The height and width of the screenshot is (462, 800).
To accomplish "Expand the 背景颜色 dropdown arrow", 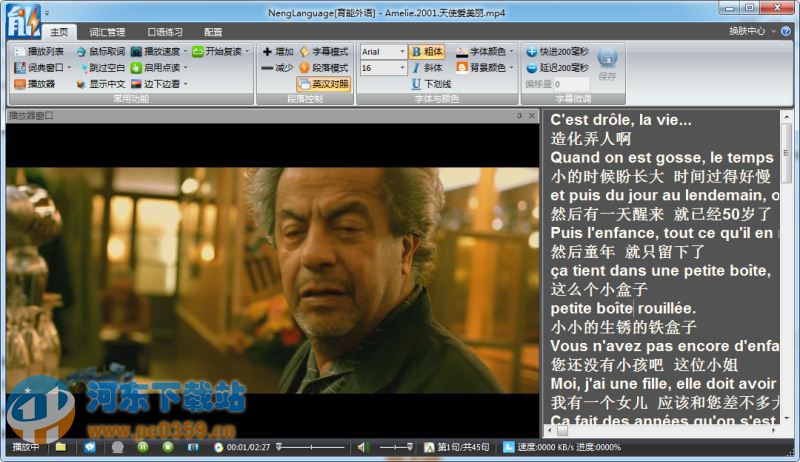I will click(x=511, y=67).
